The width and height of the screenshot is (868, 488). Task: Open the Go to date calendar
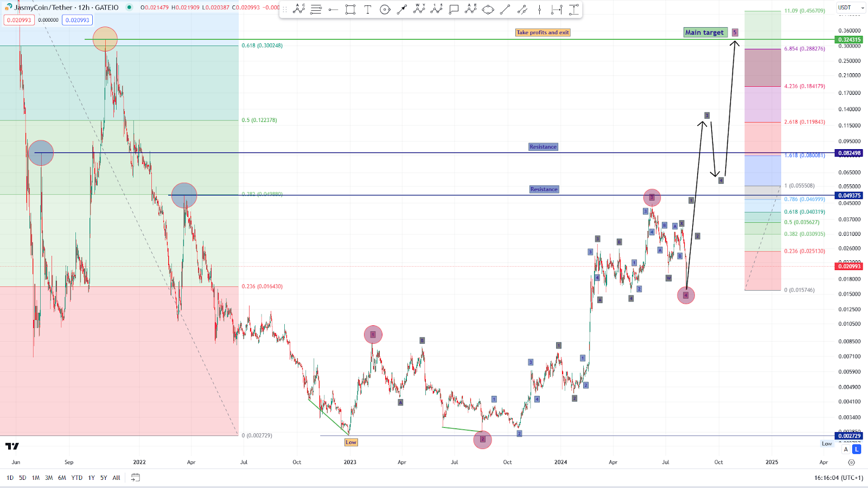click(136, 478)
